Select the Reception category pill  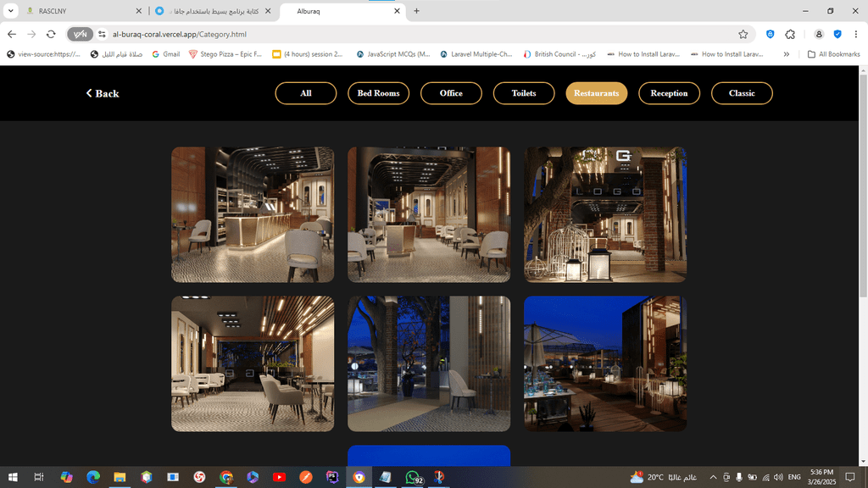(669, 93)
